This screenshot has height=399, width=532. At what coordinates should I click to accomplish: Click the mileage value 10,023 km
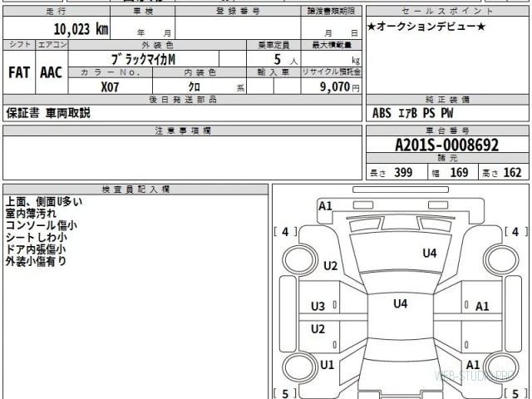tap(81, 29)
